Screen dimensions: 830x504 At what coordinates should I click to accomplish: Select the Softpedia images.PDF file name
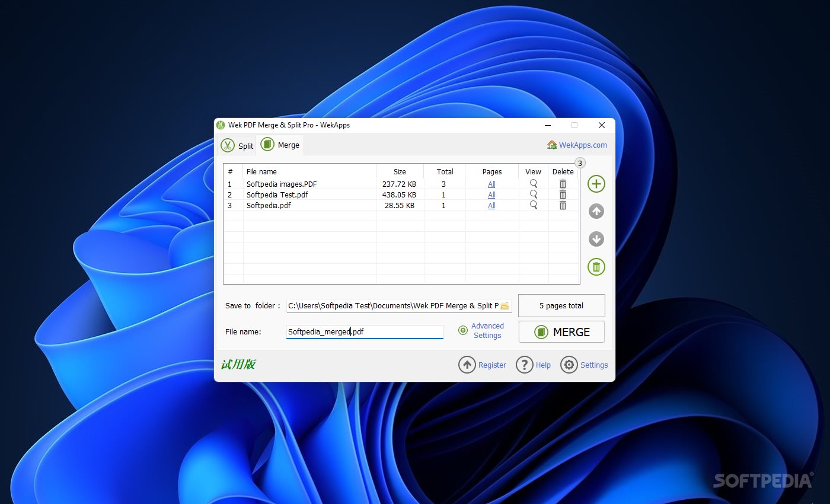[x=282, y=184]
